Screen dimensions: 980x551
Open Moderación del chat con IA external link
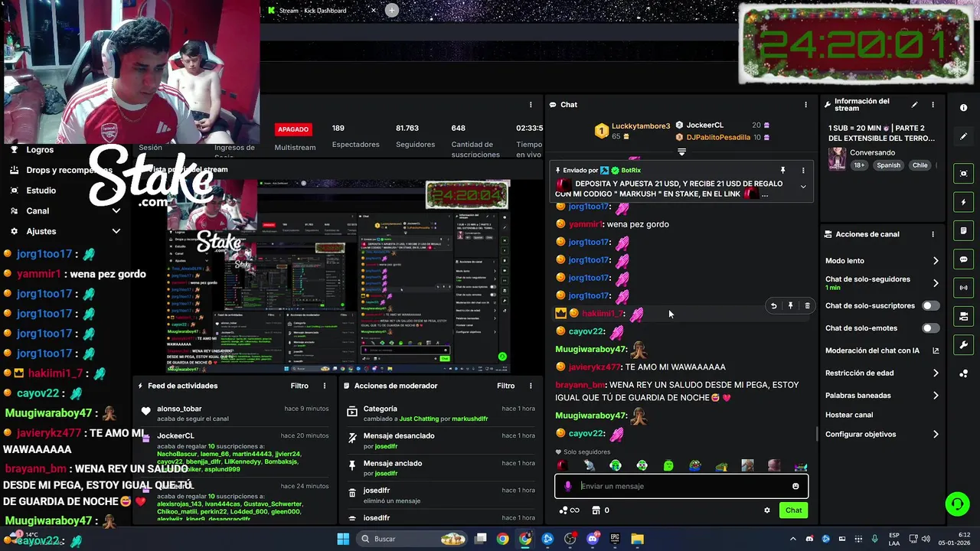click(936, 350)
